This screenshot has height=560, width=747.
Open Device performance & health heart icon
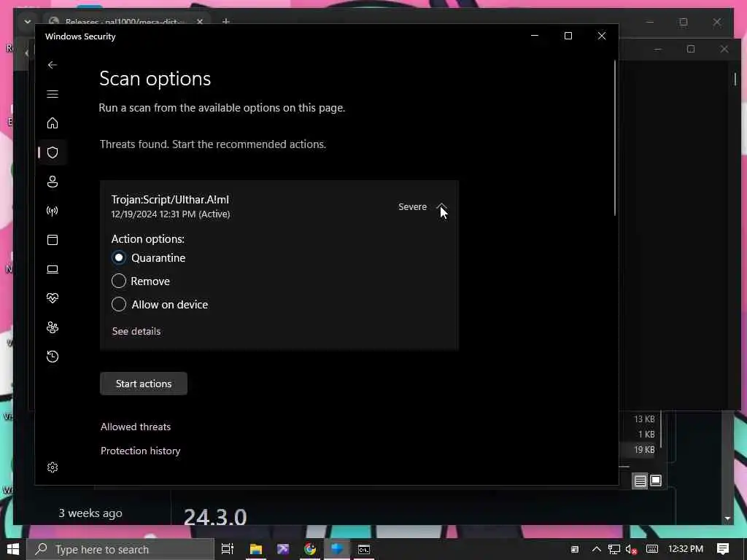tap(53, 298)
